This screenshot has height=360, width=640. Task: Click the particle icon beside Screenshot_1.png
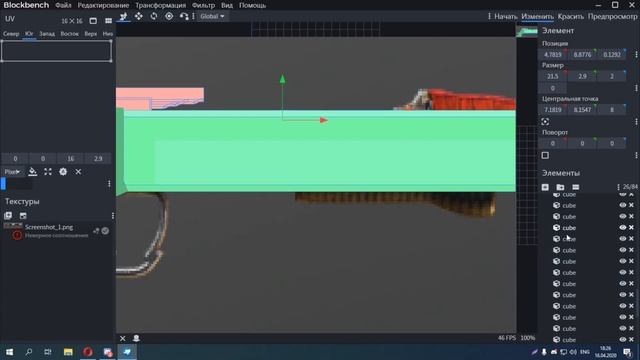(96, 231)
